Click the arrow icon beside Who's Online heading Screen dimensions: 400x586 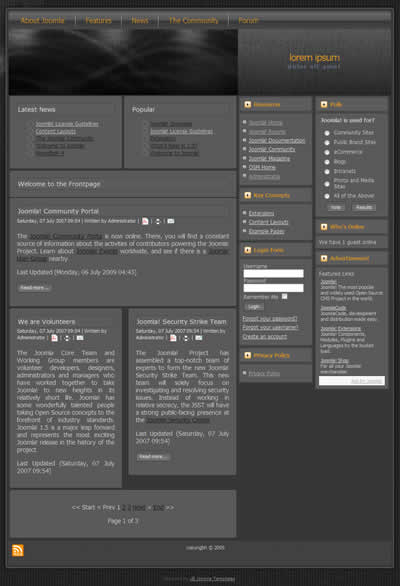click(x=324, y=226)
